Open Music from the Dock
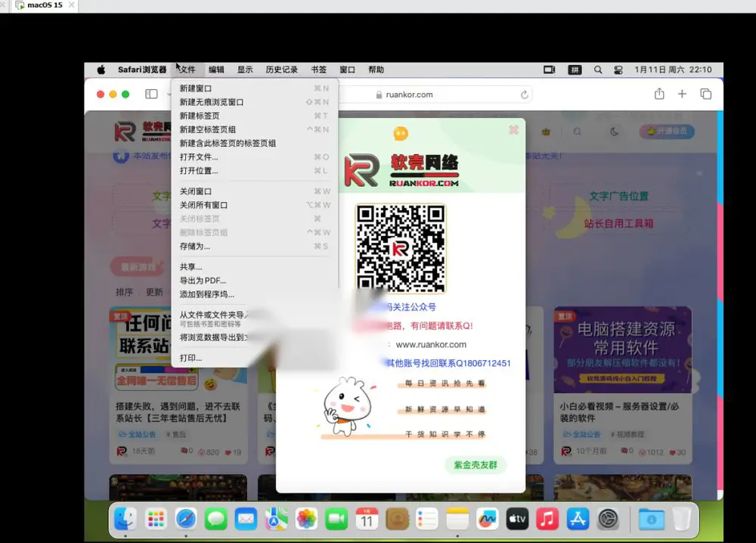Image resolution: width=756 pixels, height=543 pixels. [547, 520]
